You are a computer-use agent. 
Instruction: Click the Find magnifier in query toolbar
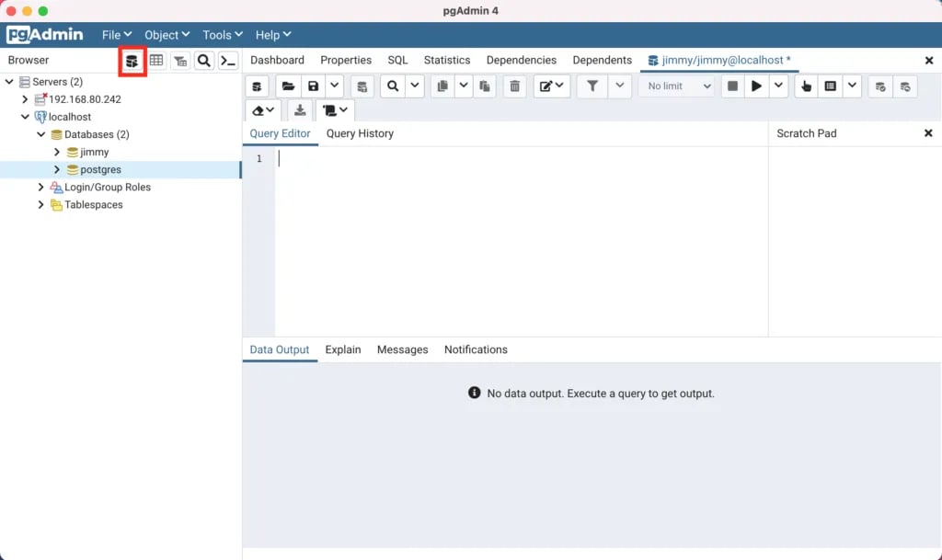pos(393,86)
